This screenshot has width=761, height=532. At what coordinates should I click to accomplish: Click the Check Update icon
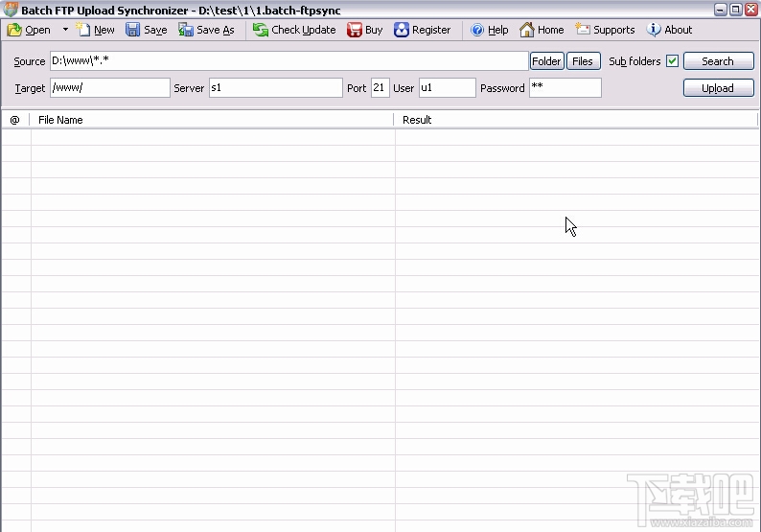click(261, 30)
